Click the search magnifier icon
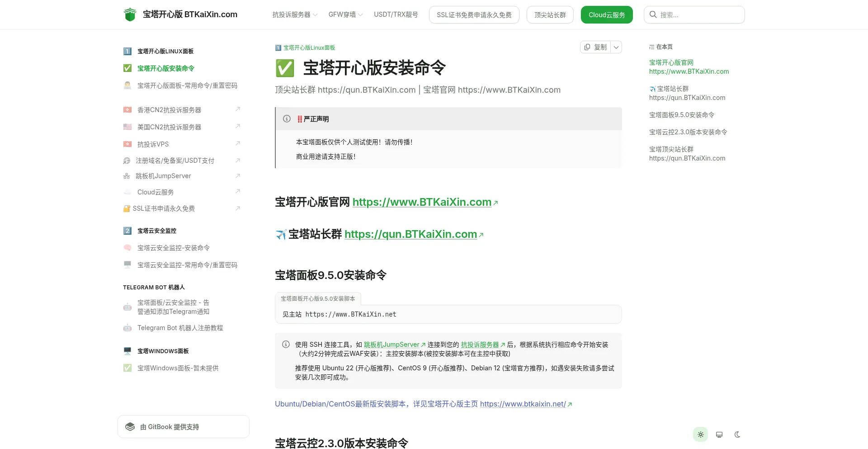The image size is (868, 449). click(x=653, y=14)
